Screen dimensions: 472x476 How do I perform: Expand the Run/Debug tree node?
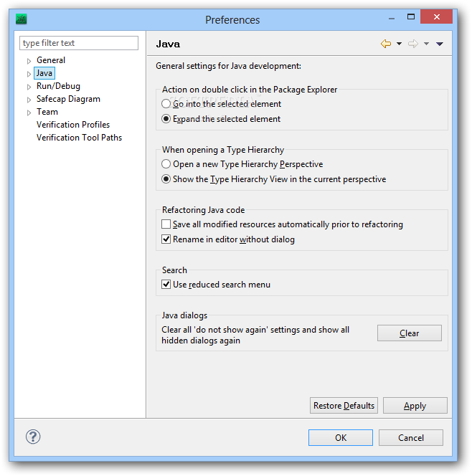click(29, 87)
